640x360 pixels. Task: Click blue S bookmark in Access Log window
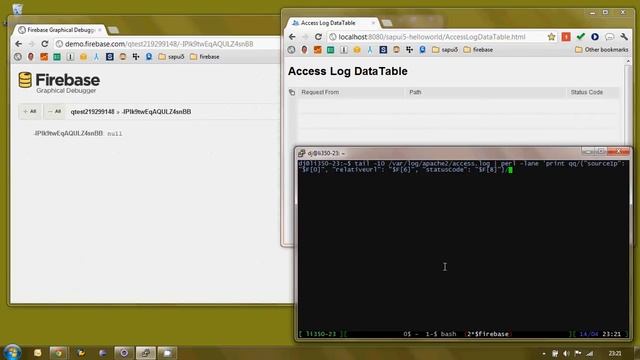[x=383, y=50]
